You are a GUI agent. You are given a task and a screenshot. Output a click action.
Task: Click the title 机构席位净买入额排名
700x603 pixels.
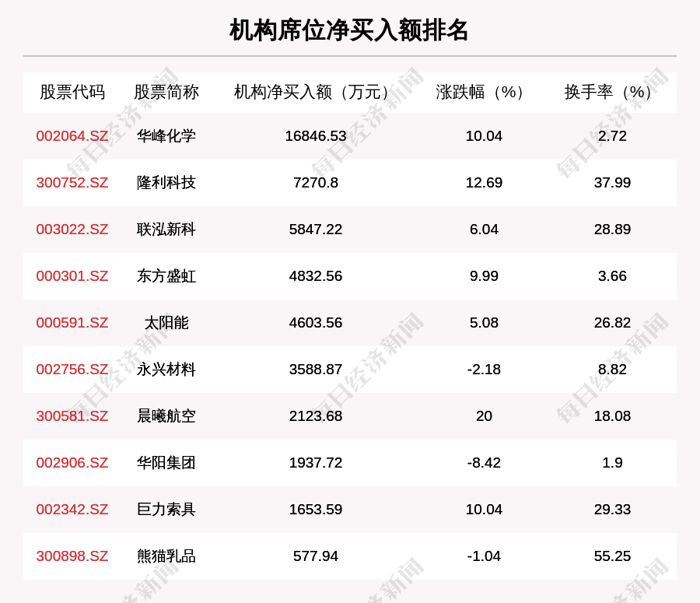pyautogui.click(x=349, y=30)
